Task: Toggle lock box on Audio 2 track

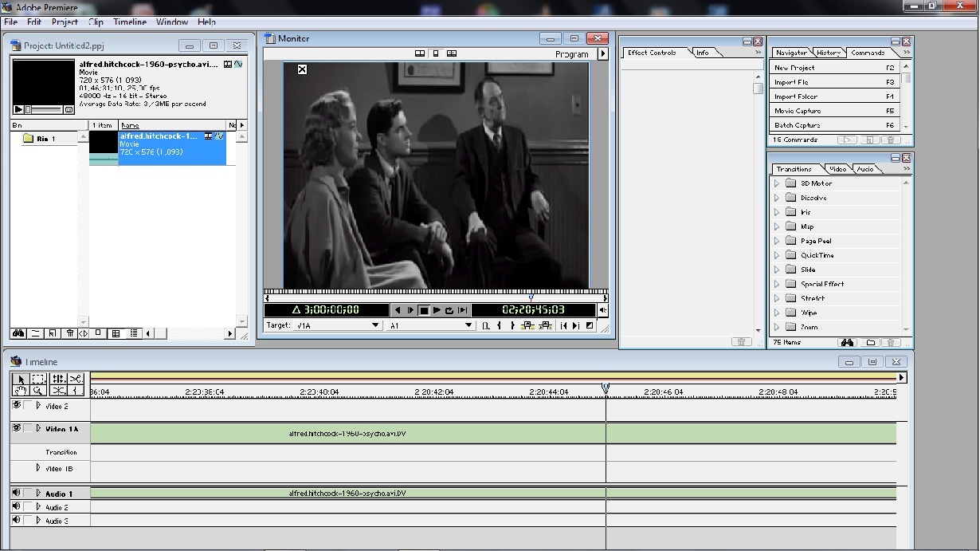Action: point(28,506)
